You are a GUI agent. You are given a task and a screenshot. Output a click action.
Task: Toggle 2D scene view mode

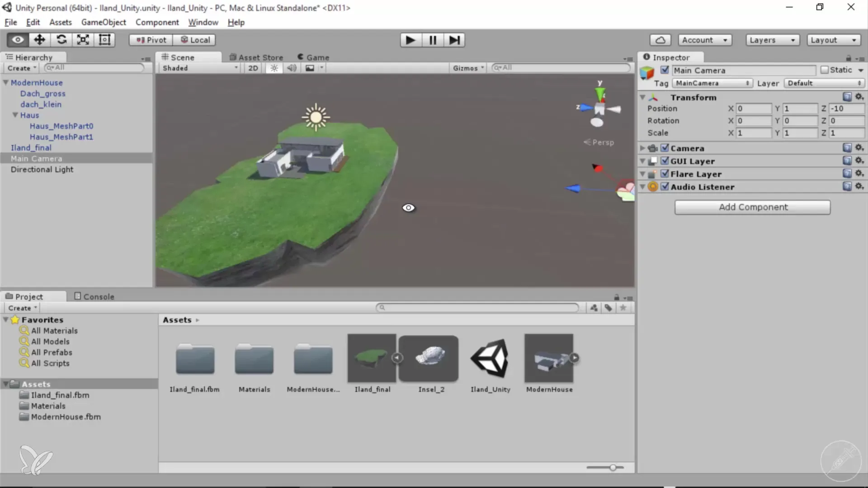pyautogui.click(x=253, y=68)
